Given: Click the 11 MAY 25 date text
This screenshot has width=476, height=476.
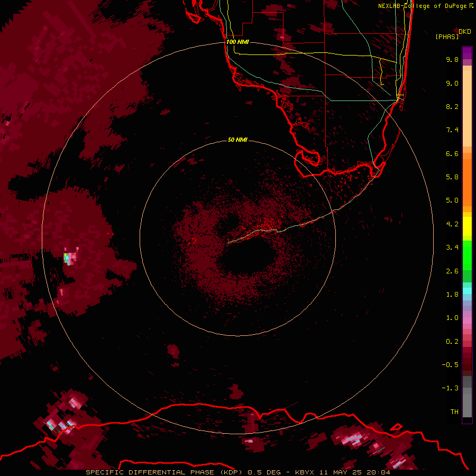Looking at the screenshot, I should (341, 472).
